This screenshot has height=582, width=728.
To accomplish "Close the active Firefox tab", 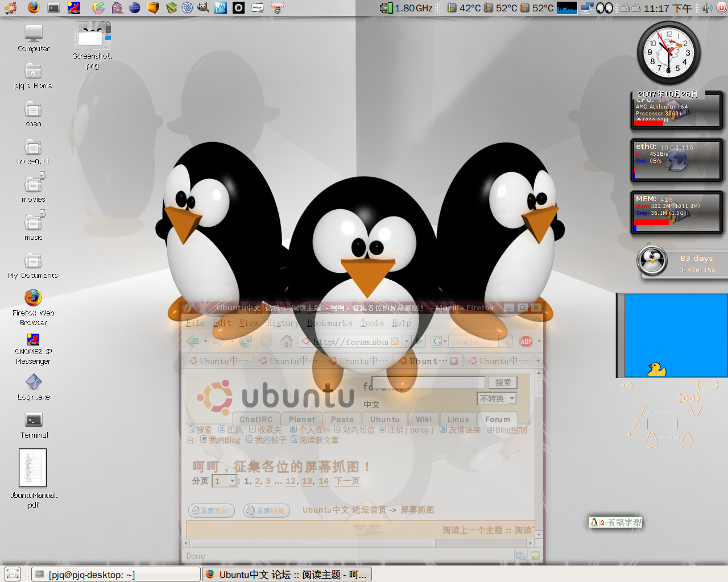I will (454, 361).
